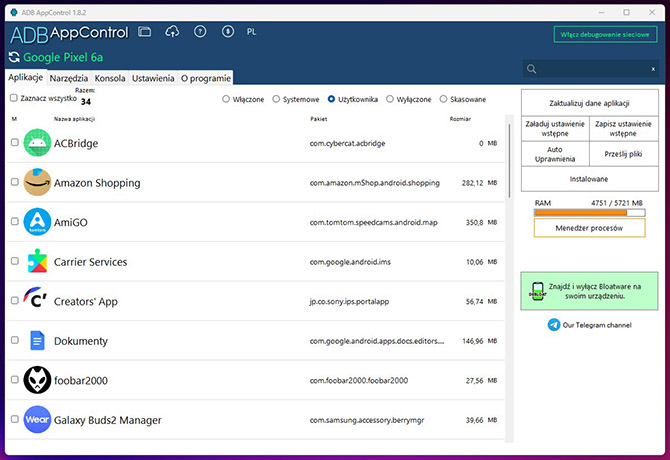Click Auto Uprawnienia button
This screenshot has width=670, height=460.
tap(555, 154)
